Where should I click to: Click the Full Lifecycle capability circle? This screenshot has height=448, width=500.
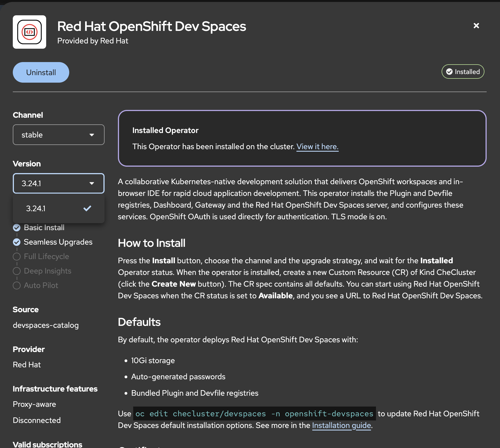click(x=17, y=257)
